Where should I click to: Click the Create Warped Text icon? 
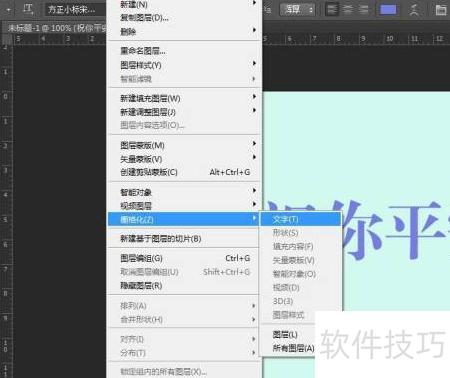pyautogui.click(x=414, y=9)
